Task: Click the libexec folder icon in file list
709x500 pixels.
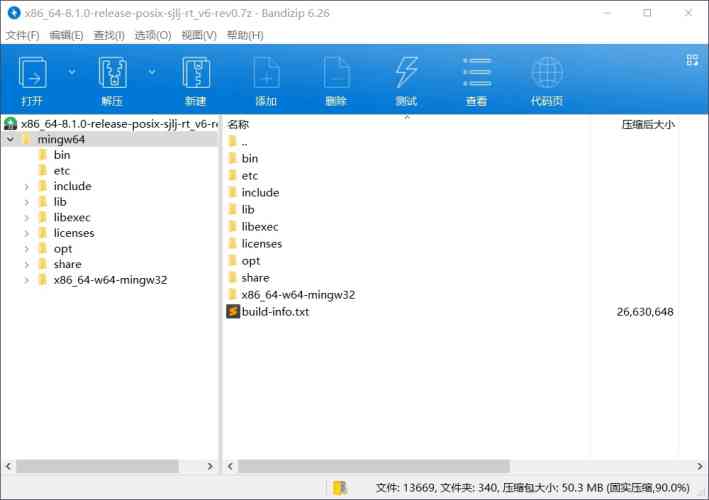Action: [233, 226]
